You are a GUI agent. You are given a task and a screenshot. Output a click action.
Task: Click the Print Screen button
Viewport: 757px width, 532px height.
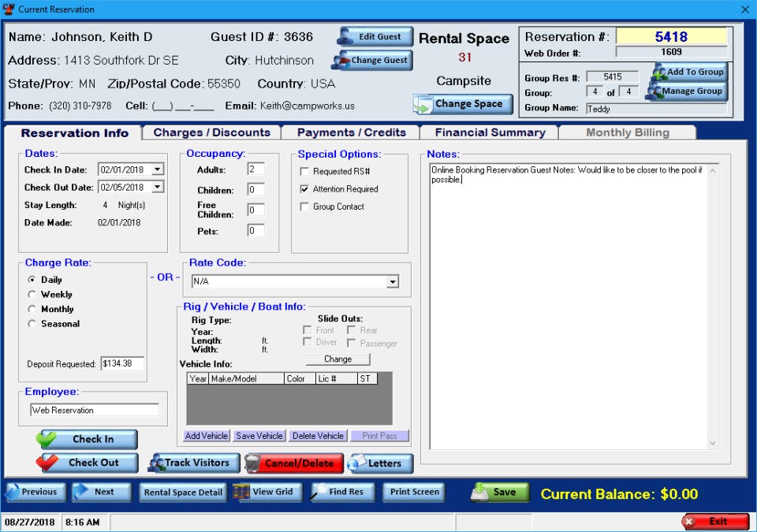415,492
